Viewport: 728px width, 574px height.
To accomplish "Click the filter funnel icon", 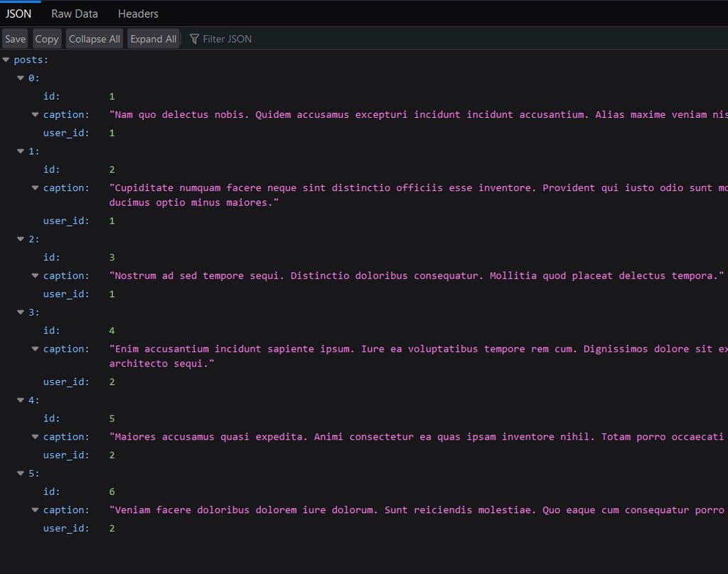I will point(193,39).
